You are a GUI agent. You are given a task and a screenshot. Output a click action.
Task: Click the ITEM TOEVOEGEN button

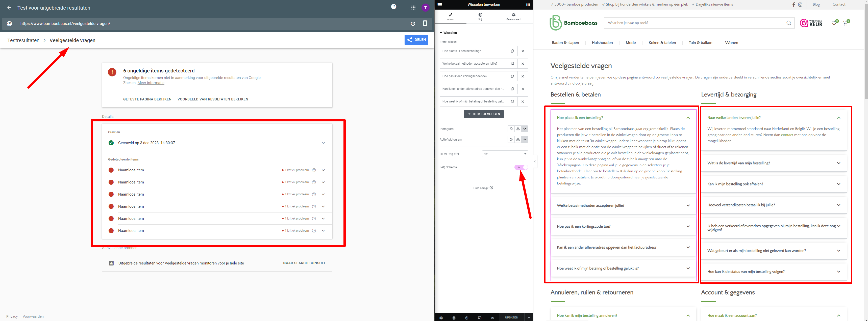(484, 114)
